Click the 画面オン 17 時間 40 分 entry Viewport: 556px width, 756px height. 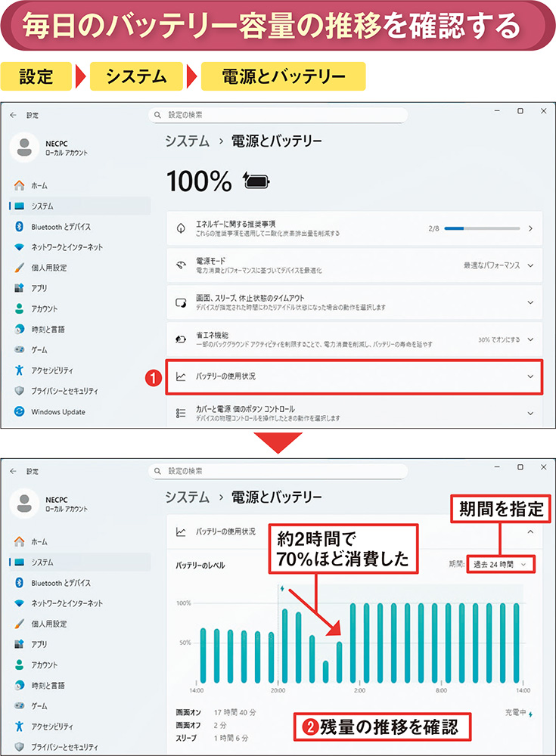(216, 712)
